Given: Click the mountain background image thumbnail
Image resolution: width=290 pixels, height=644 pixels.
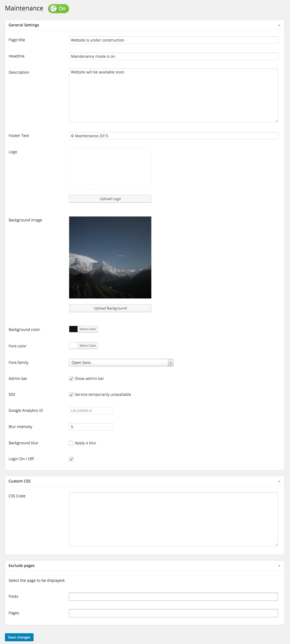Looking at the screenshot, I should tap(110, 257).
